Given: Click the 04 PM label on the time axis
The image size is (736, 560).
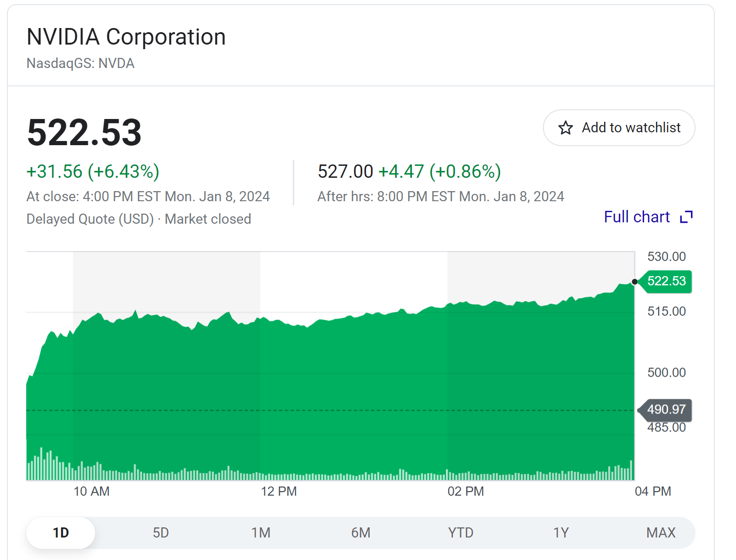Looking at the screenshot, I should [x=653, y=492].
